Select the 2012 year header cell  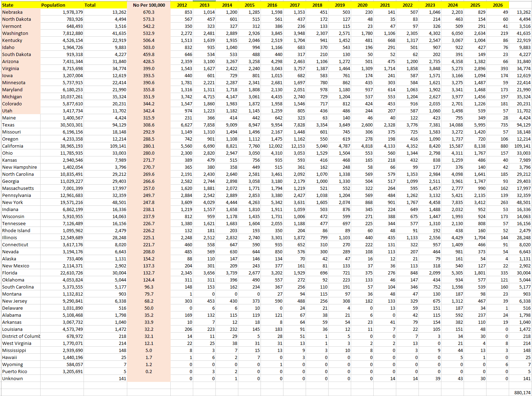click(182, 5)
